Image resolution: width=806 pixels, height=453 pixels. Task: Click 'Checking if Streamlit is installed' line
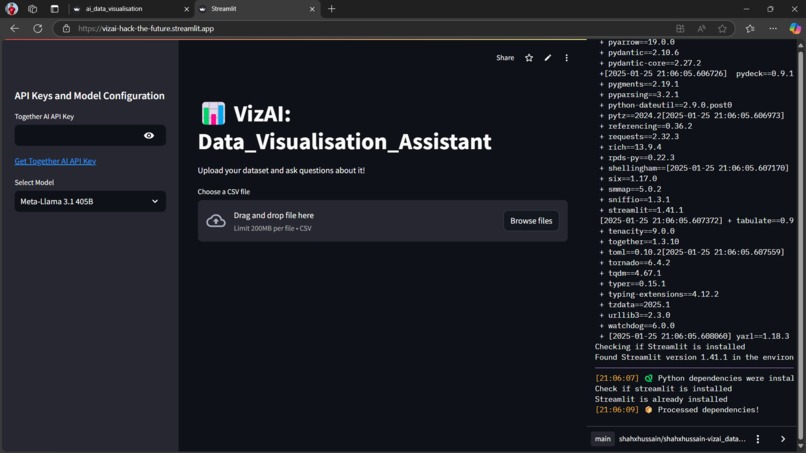pos(670,347)
